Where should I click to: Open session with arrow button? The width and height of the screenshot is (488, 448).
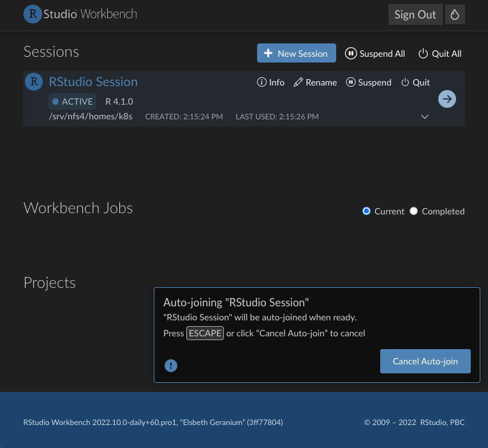(x=447, y=99)
